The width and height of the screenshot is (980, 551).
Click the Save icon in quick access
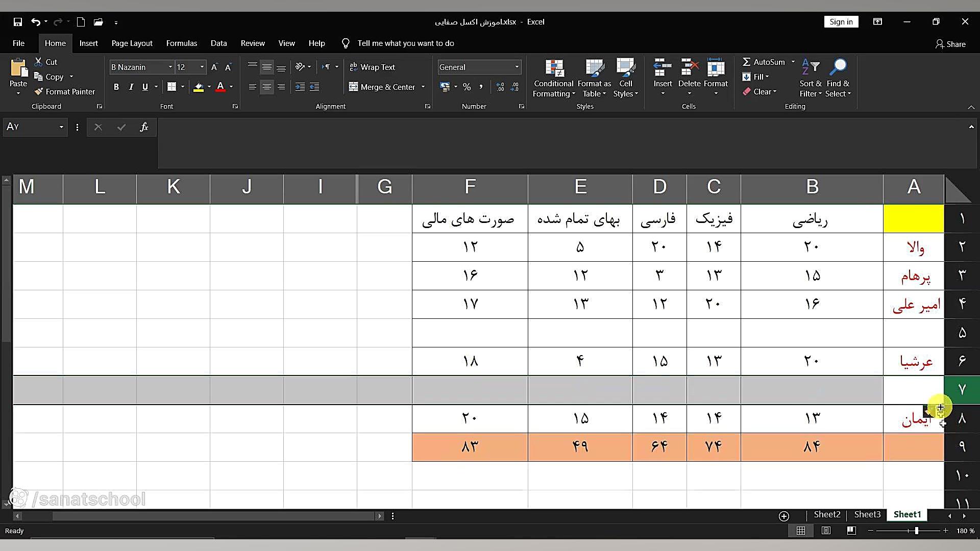[18, 22]
